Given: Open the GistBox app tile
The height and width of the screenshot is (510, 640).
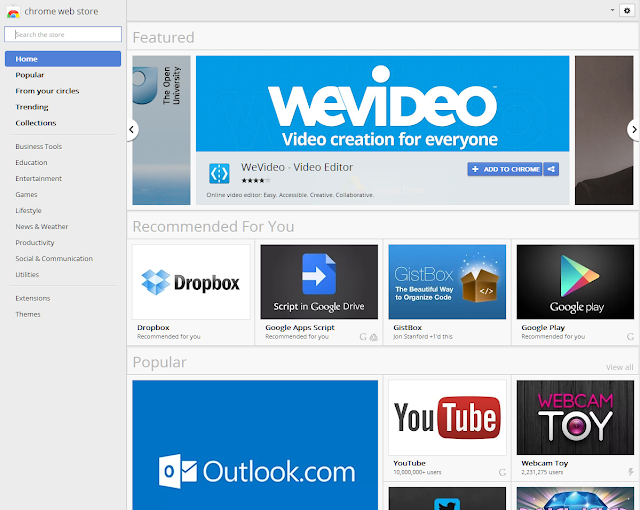Looking at the screenshot, I should (x=447, y=282).
